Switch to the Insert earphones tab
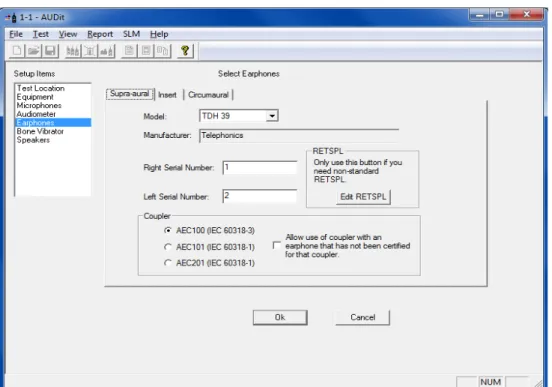 click(167, 95)
